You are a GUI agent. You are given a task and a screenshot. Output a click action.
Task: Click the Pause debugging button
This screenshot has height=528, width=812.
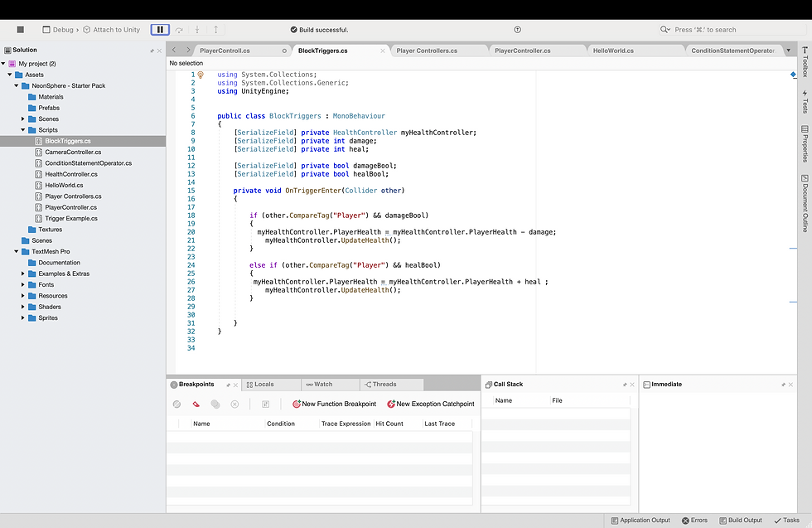160,30
